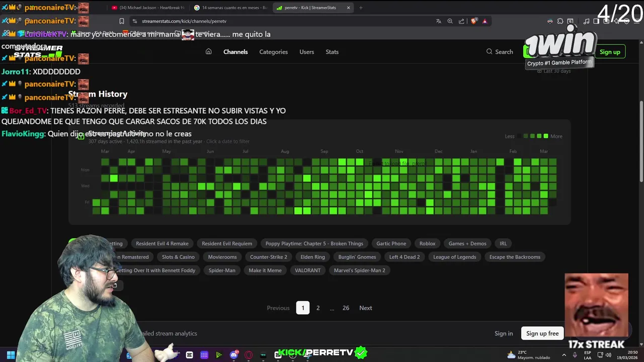Click the Sign up free button
The height and width of the screenshot is (362, 644).
coord(542,333)
